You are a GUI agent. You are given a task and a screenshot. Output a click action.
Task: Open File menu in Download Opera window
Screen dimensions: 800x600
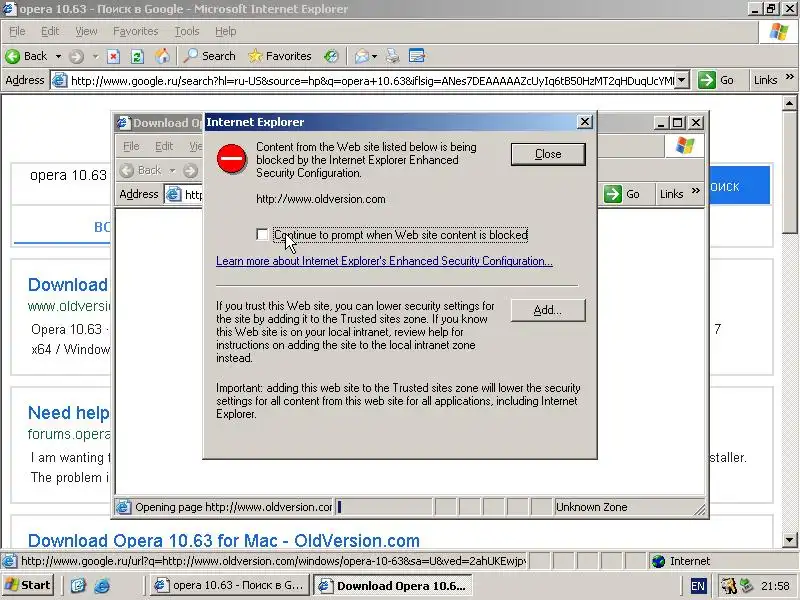click(131, 146)
